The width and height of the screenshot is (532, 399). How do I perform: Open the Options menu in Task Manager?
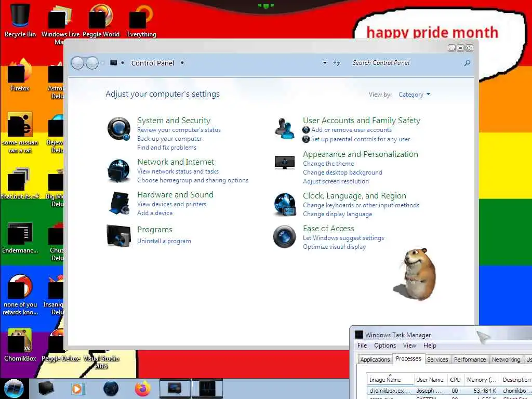point(385,345)
